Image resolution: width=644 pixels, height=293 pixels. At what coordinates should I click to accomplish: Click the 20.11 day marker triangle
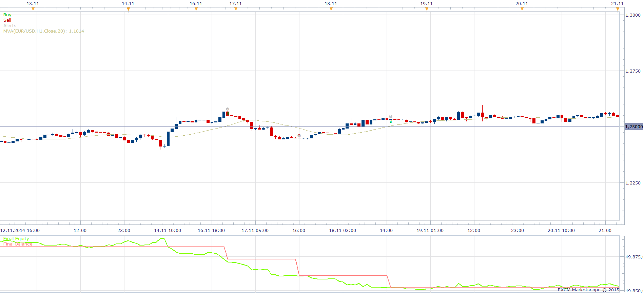522,9
